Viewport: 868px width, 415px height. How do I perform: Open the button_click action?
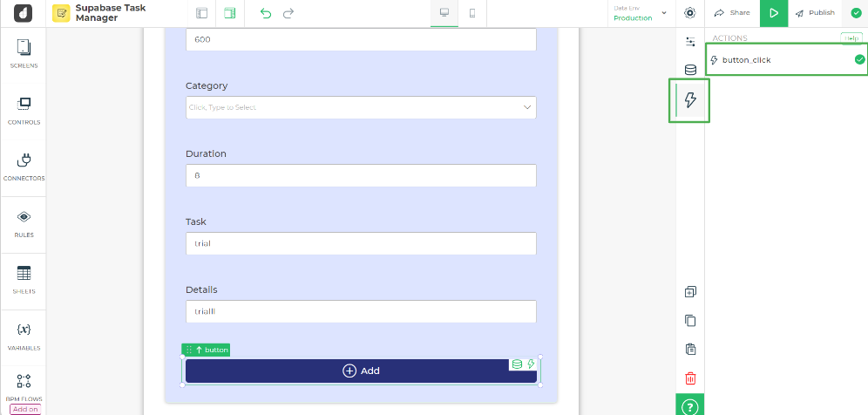746,60
